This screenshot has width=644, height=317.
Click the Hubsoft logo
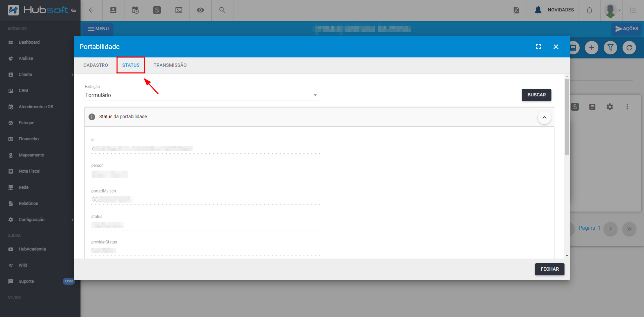(38, 10)
